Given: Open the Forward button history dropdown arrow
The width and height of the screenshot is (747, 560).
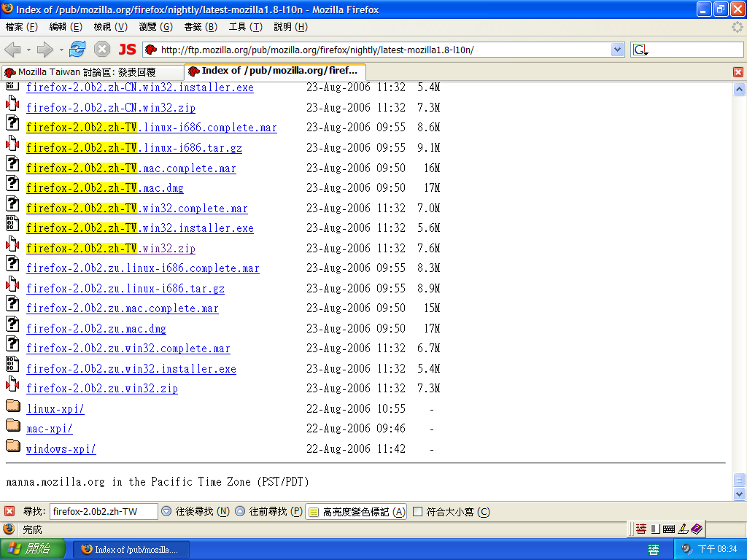Looking at the screenshot, I should [61, 50].
